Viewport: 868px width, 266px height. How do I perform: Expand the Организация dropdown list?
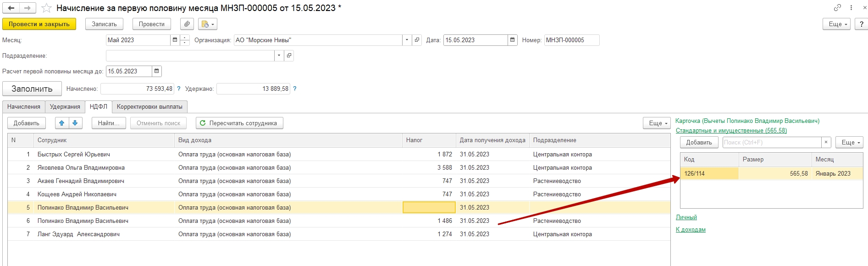click(x=407, y=40)
